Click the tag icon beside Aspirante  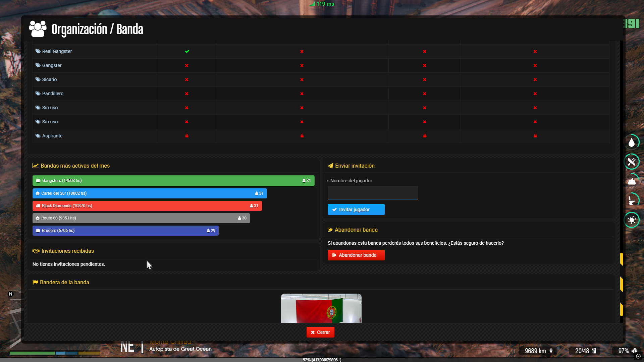tap(38, 136)
